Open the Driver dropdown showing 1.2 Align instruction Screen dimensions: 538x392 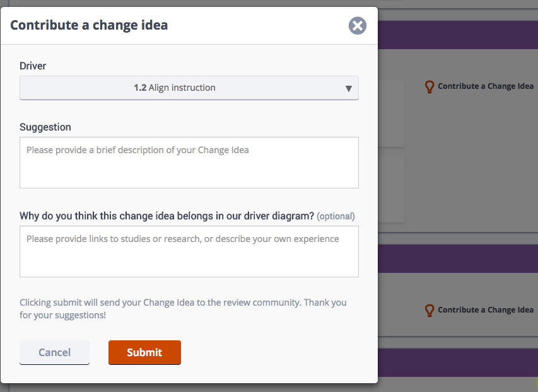click(x=189, y=88)
